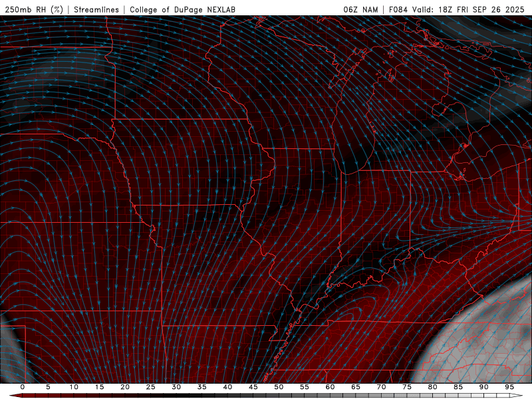The image size is (532, 399).
Task: Click the "30" label on the color scale
Action: coord(176,387)
